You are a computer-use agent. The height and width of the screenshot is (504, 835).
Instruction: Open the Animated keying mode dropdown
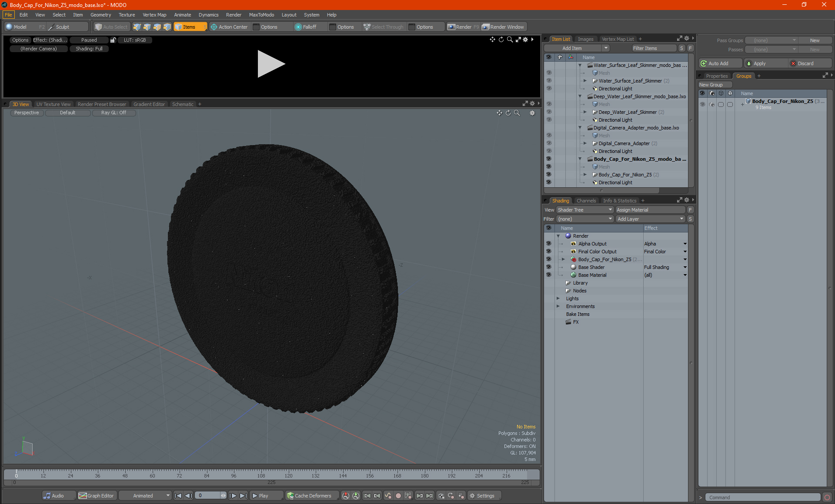pyautogui.click(x=145, y=496)
